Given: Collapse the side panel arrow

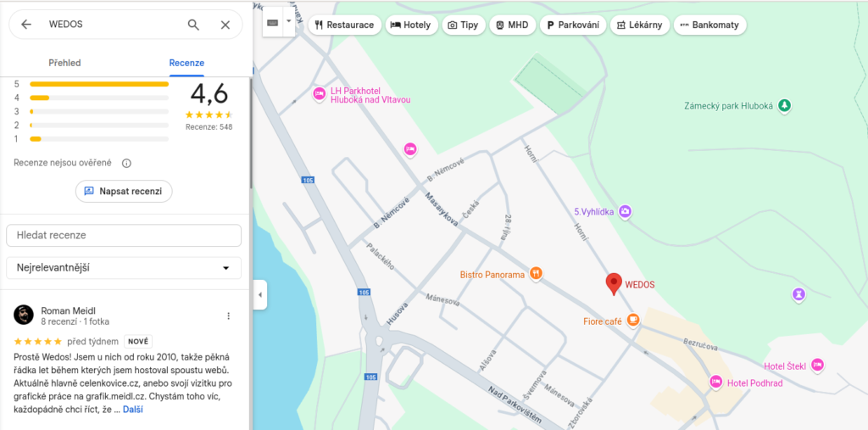Looking at the screenshot, I should 260,294.
